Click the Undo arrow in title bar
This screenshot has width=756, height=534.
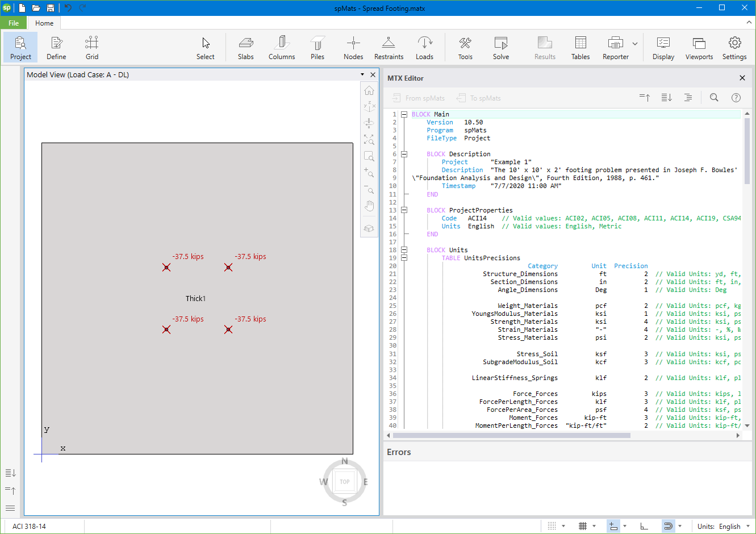click(x=68, y=8)
